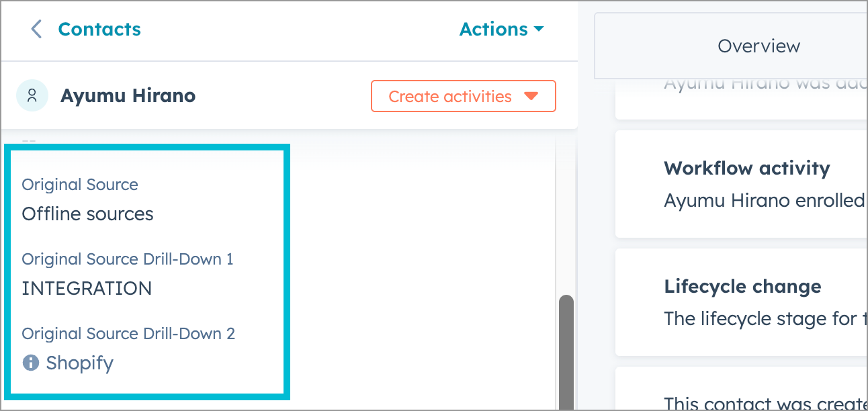Switch to the Overview tab

point(758,46)
